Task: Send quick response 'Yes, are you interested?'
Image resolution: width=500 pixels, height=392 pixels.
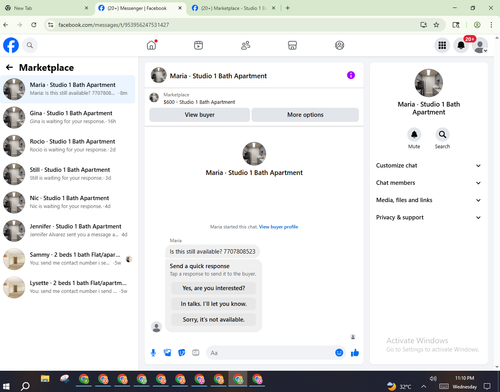Action: pyautogui.click(x=214, y=288)
